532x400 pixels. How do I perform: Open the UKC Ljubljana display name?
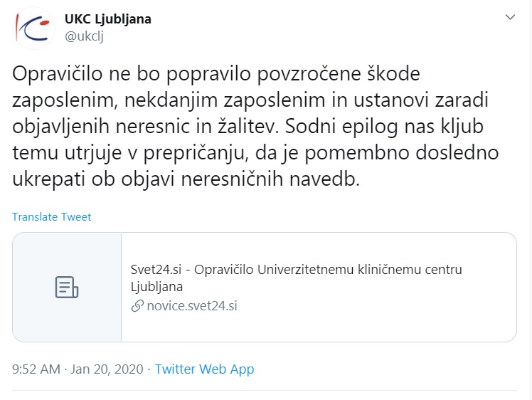pos(108,19)
